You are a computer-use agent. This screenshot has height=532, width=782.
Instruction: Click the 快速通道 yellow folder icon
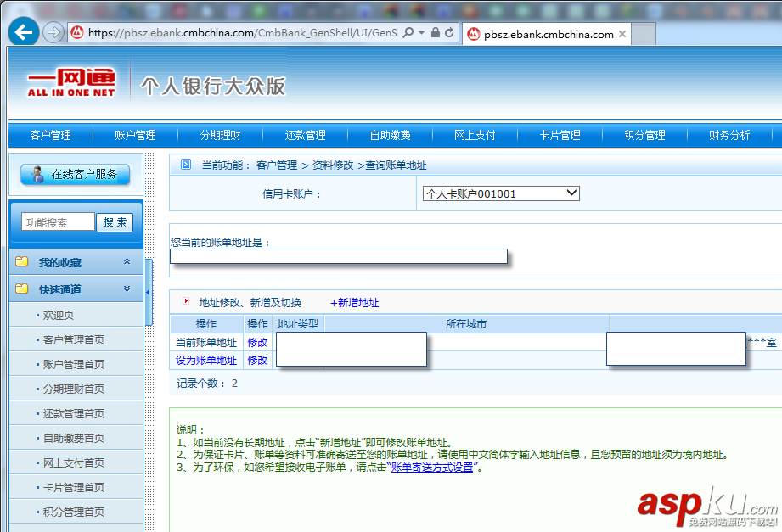pyautogui.click(x=22, y=288)
